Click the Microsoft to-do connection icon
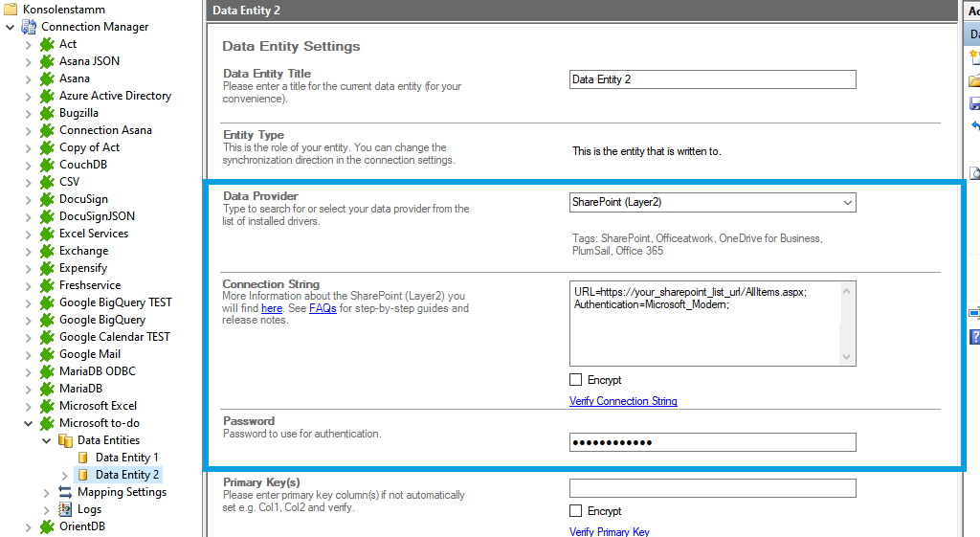 click(x=47, y=423)
